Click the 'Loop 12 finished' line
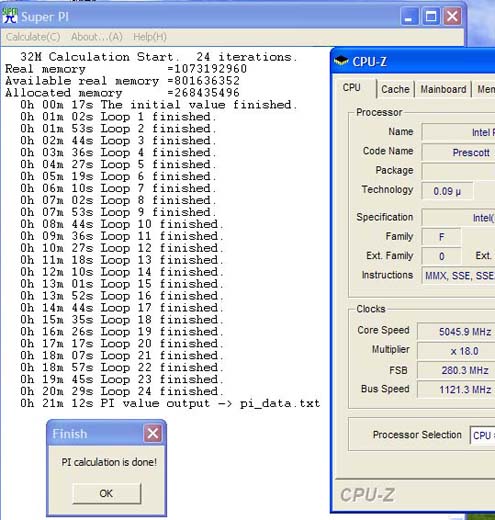 click(122, 248)
